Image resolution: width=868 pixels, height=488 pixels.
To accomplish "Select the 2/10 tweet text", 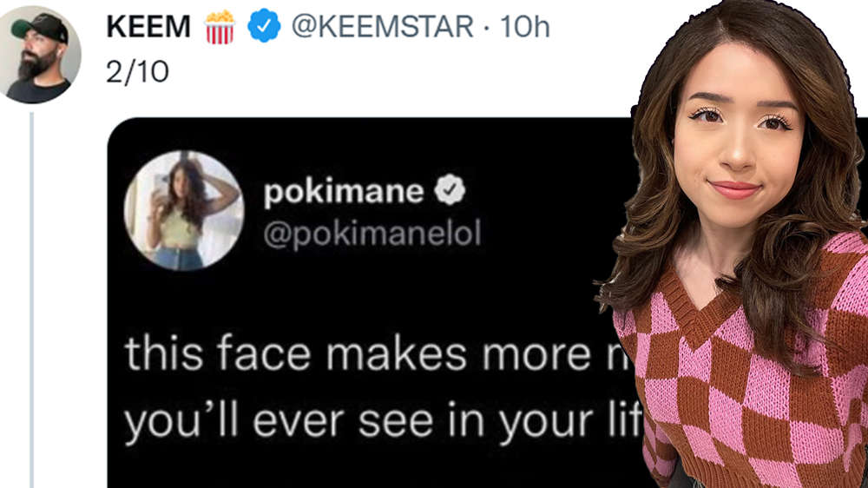I will coord(137,72).
